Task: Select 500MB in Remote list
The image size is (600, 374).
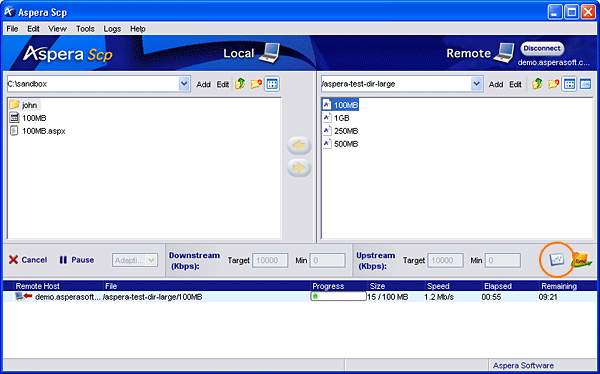Action: click(346, 144)
